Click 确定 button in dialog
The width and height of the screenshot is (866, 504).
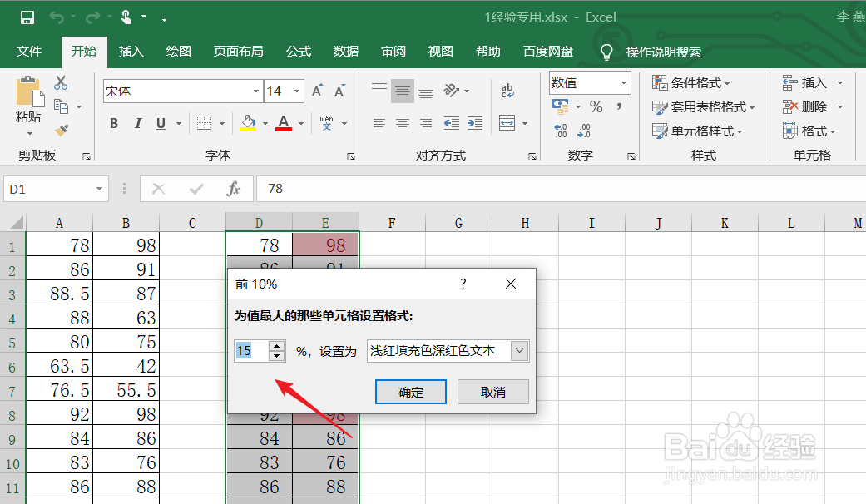pyautogui.click(x=411, y=392)
